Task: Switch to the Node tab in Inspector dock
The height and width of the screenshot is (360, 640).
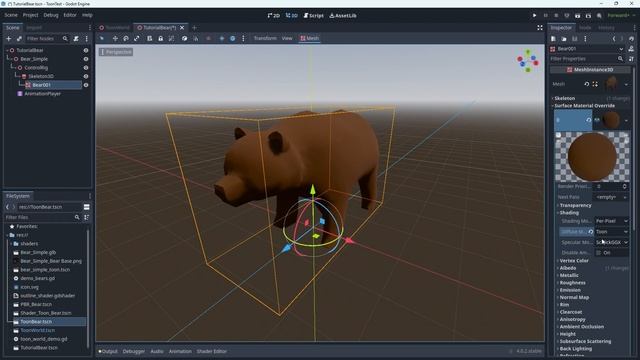Action: [585, 28]
